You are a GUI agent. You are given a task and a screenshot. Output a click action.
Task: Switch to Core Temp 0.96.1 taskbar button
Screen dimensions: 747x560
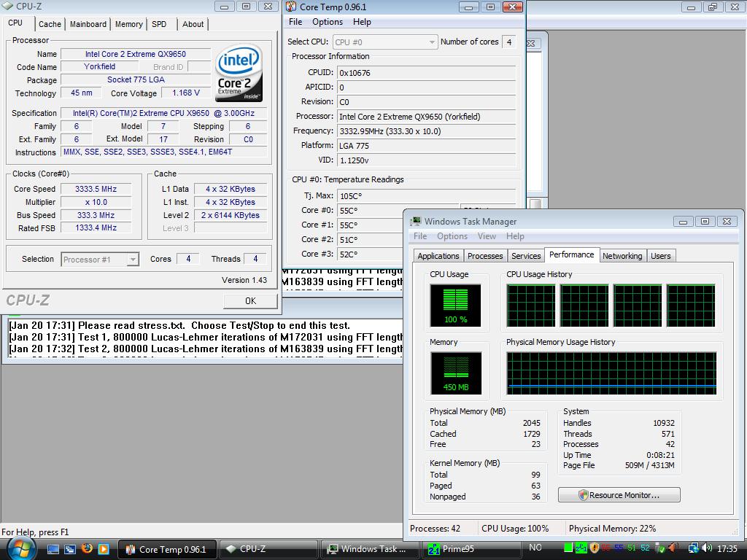167,549
